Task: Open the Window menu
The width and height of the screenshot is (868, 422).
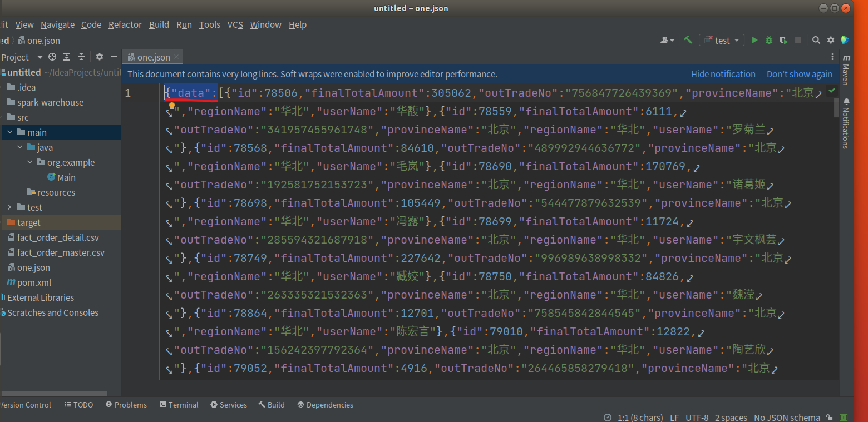Action: click(x=266, y=24)
